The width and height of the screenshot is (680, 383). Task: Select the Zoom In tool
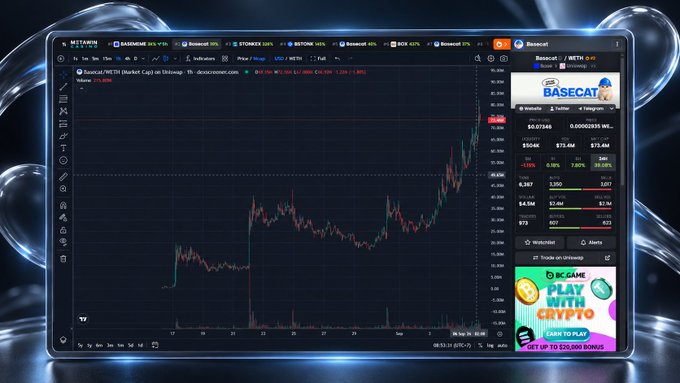pos(63,189)
